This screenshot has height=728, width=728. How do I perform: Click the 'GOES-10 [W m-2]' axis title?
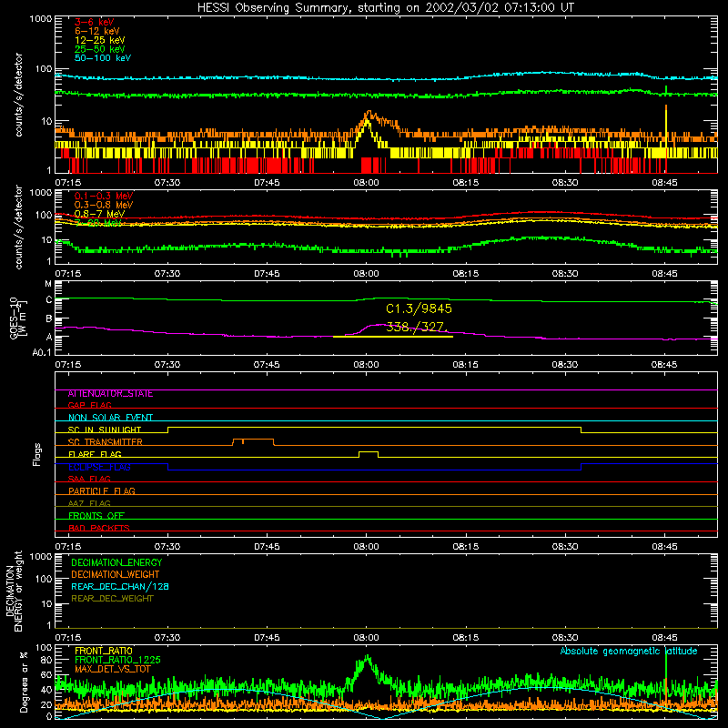pos(18,320)
